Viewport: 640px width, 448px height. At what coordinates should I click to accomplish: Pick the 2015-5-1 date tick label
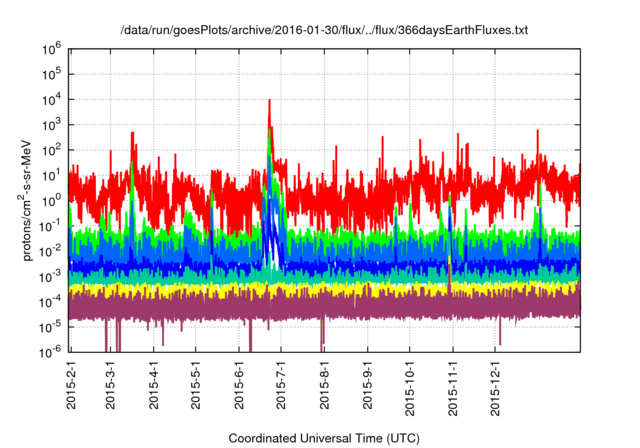[197, 386]
